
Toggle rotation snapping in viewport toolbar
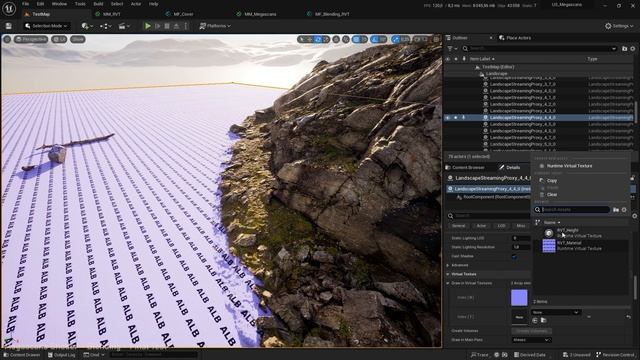point(375,39)
